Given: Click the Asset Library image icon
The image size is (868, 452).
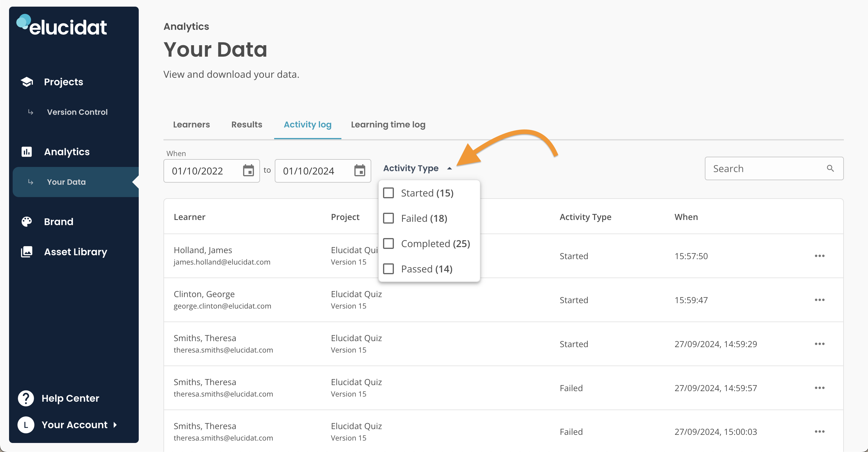Looking at the screenshot, I should 27,252.
